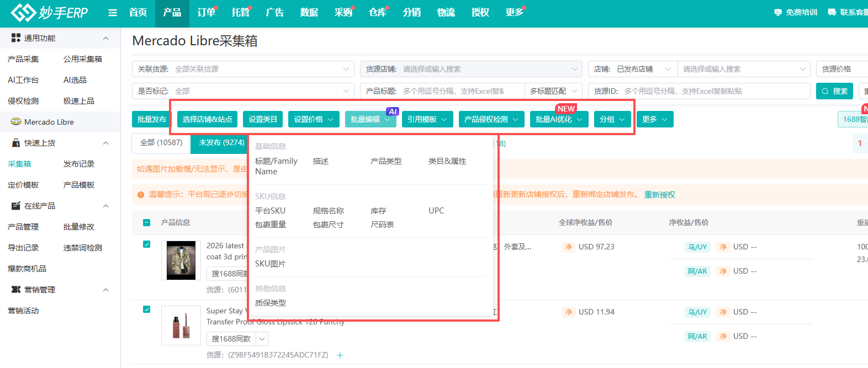Open the 店铺 已发布店铺 dropdown
The width and height of the screenshot is (868, 368).
coord(633,69)
